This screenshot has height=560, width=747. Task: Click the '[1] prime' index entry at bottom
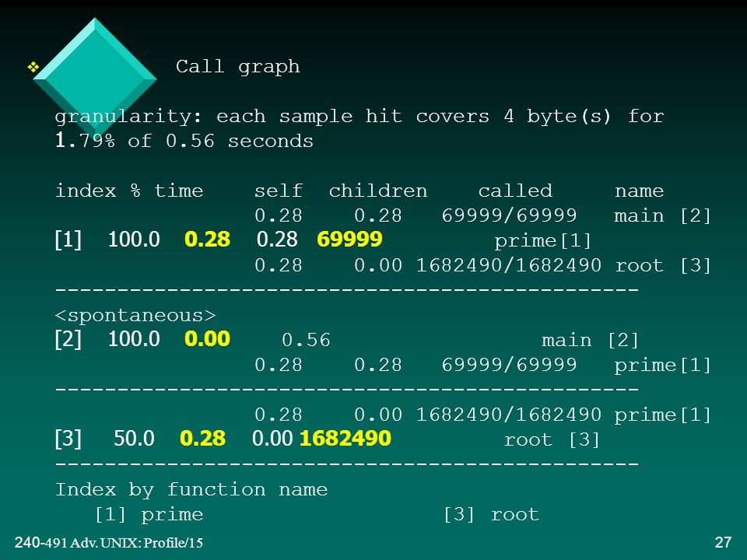pos(149,514)
